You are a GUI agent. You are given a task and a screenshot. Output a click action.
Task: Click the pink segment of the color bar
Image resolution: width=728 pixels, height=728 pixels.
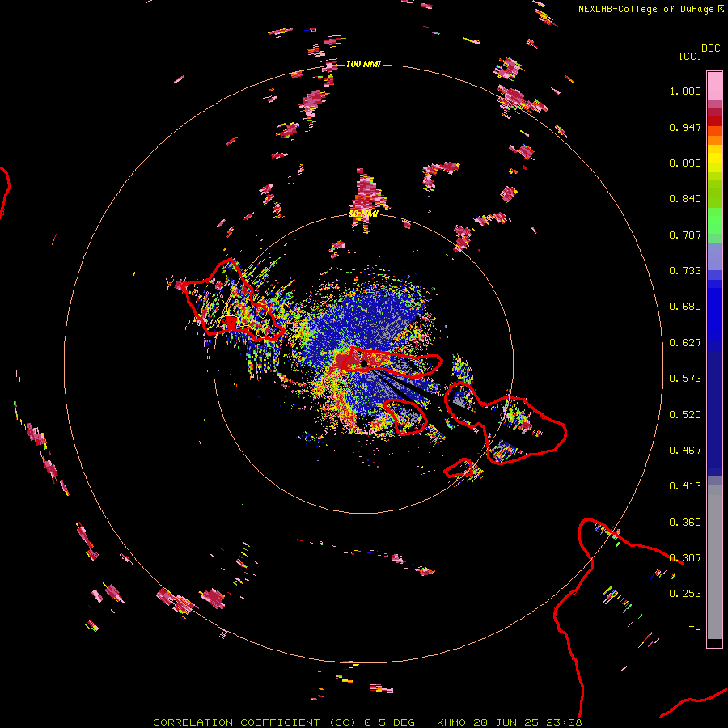pos(714,87)
